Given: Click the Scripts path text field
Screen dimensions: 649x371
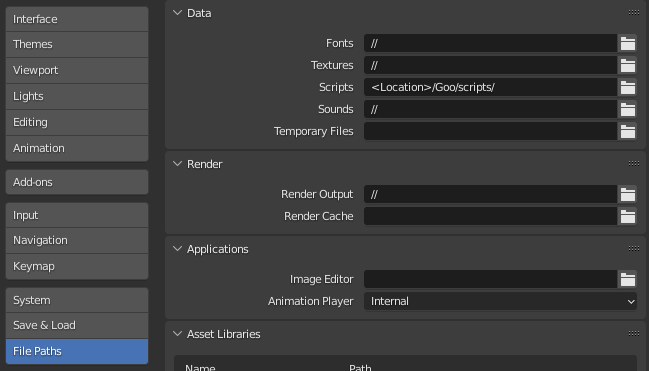Looking at the screenshot, I should point(491,87).
